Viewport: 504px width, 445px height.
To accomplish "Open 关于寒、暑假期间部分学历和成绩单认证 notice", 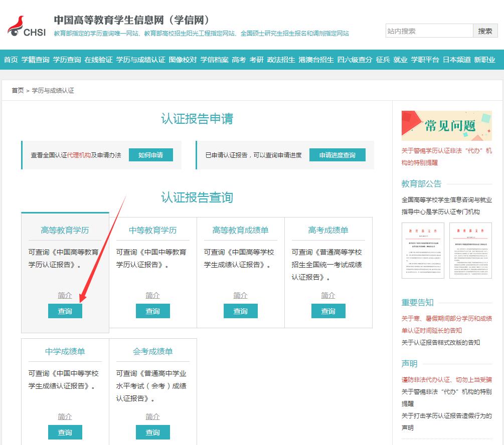I will [x=446, y=324].
